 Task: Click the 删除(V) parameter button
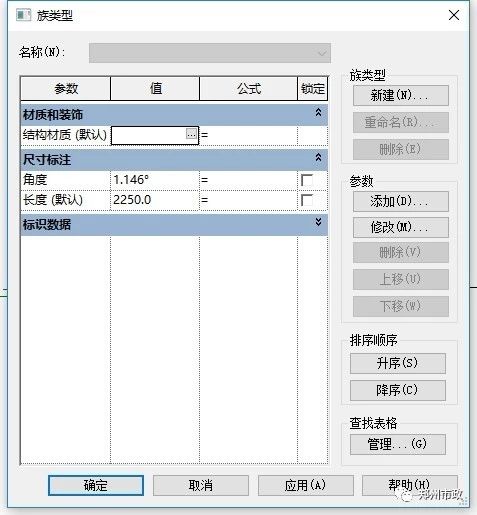pyautogui.click(x=401, y=252)
